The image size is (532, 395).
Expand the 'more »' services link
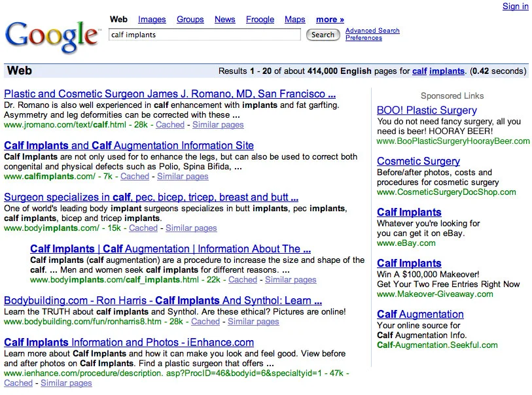pyautogui.click(x=330, y=20)
